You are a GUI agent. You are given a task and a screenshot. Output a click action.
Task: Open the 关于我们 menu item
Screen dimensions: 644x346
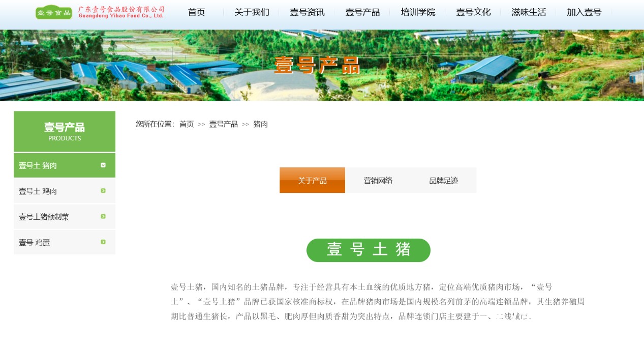[x=252, y=12]
